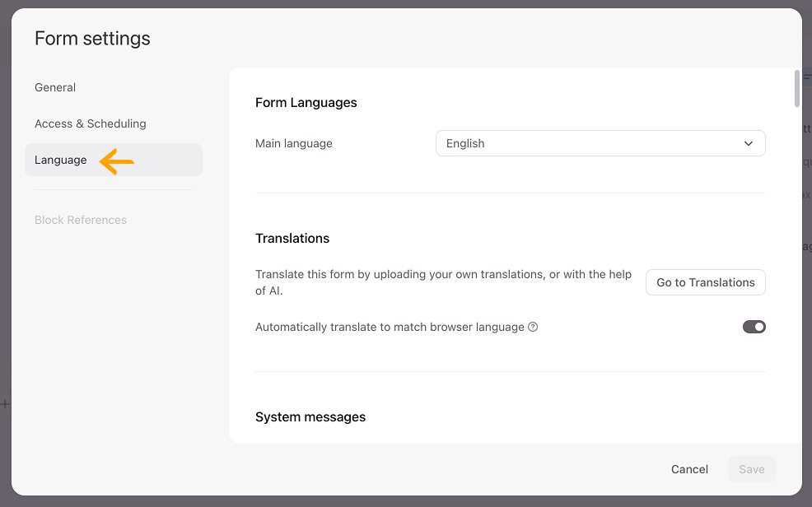Click the Main language field label

pyautogui.click(x=294, y=143)
